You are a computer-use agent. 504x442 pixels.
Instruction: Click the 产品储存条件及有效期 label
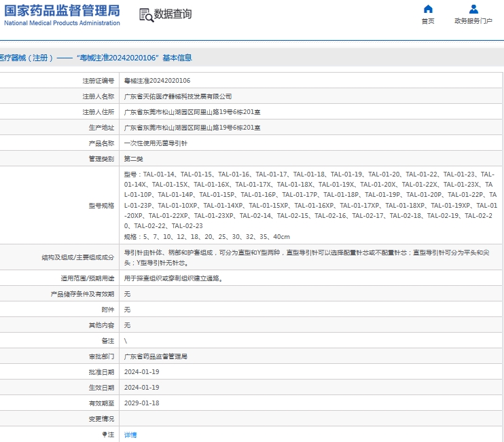tap(83, 294)
